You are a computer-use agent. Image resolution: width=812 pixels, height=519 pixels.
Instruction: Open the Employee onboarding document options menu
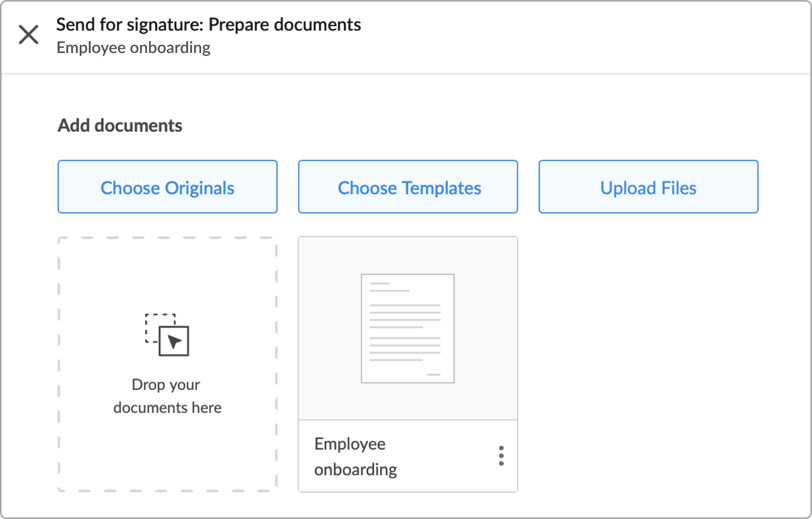coord(501,456)
